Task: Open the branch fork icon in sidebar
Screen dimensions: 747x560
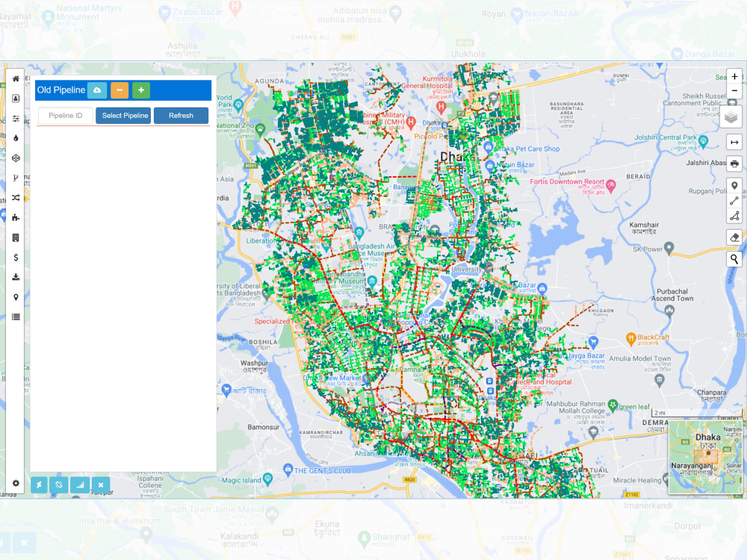Action: point(16,178)
